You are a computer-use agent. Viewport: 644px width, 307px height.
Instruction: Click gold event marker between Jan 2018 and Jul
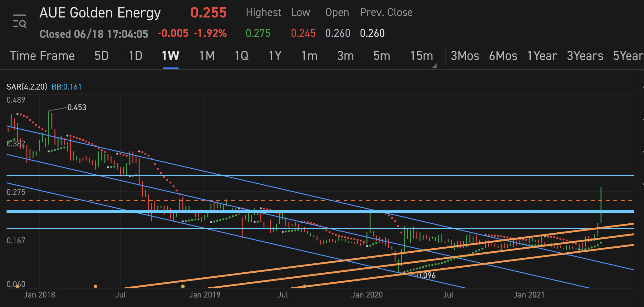point(96,286)
